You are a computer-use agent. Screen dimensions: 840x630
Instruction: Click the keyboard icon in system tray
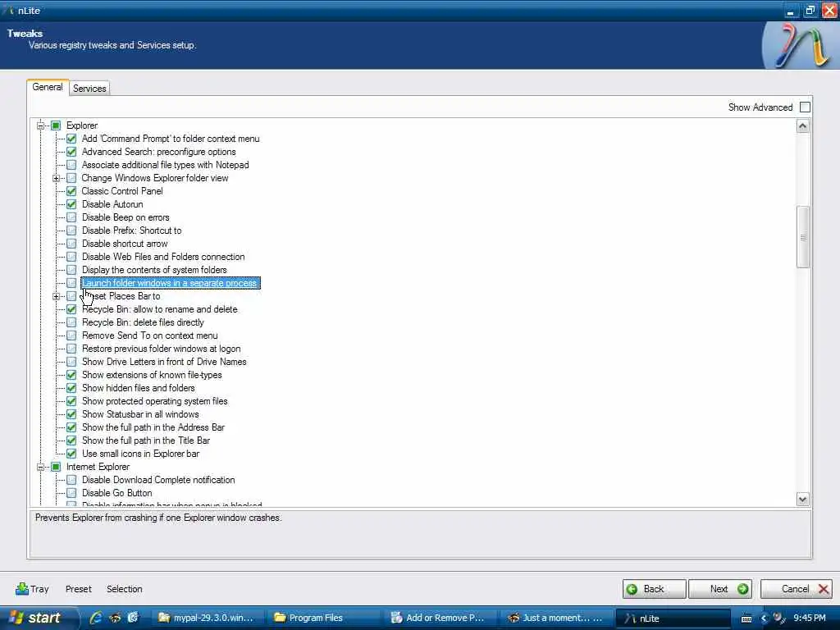pos(746,619)
